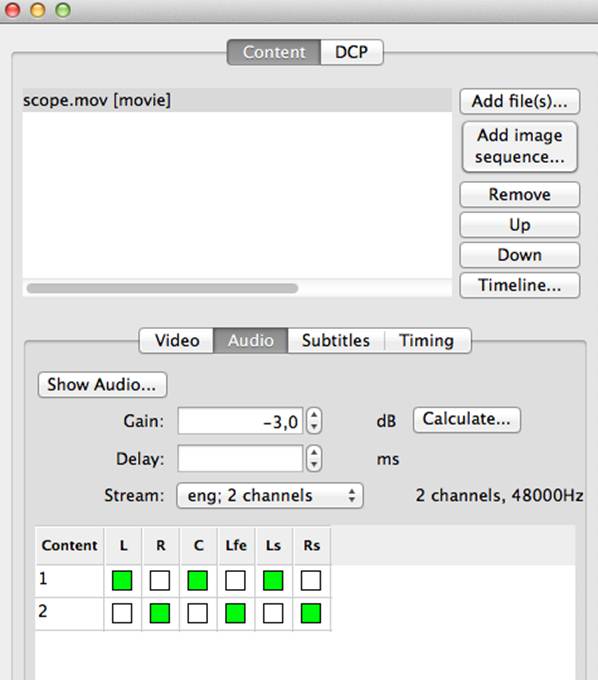
Task: Open the Video tab
Action: pos(177,340)
